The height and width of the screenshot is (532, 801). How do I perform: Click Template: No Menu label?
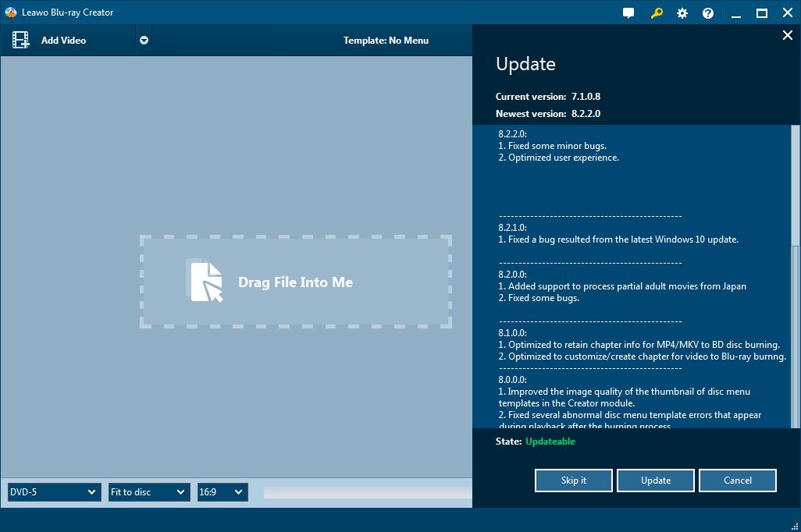coord(386,41)
